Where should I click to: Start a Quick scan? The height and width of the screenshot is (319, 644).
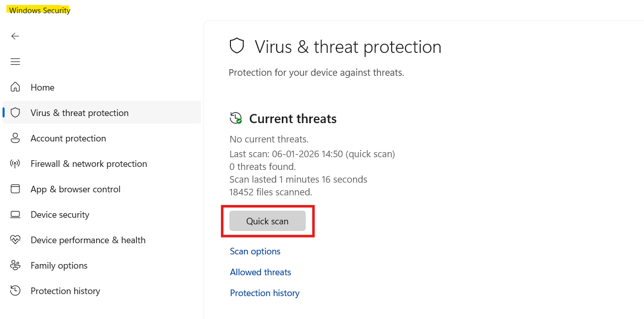point(267,221)
